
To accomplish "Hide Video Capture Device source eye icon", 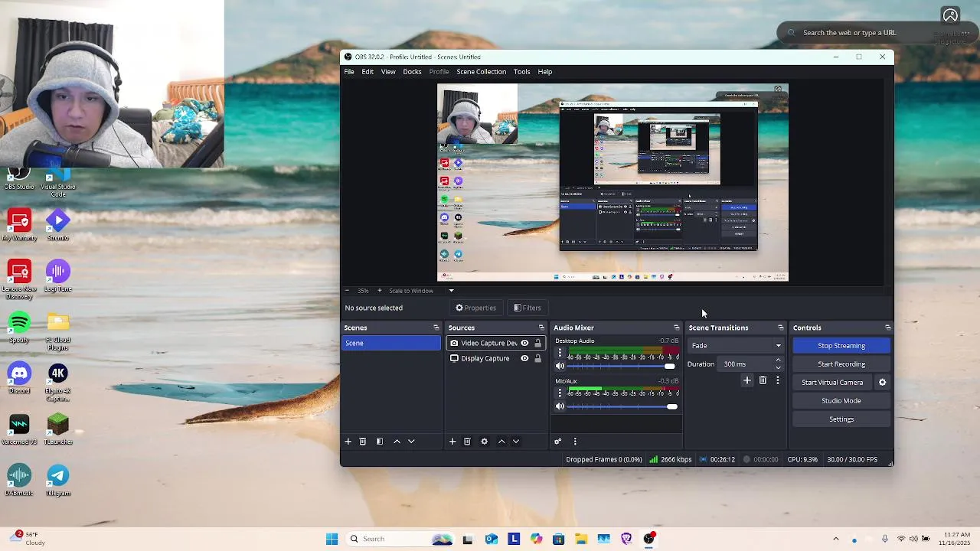I will 524,344.
